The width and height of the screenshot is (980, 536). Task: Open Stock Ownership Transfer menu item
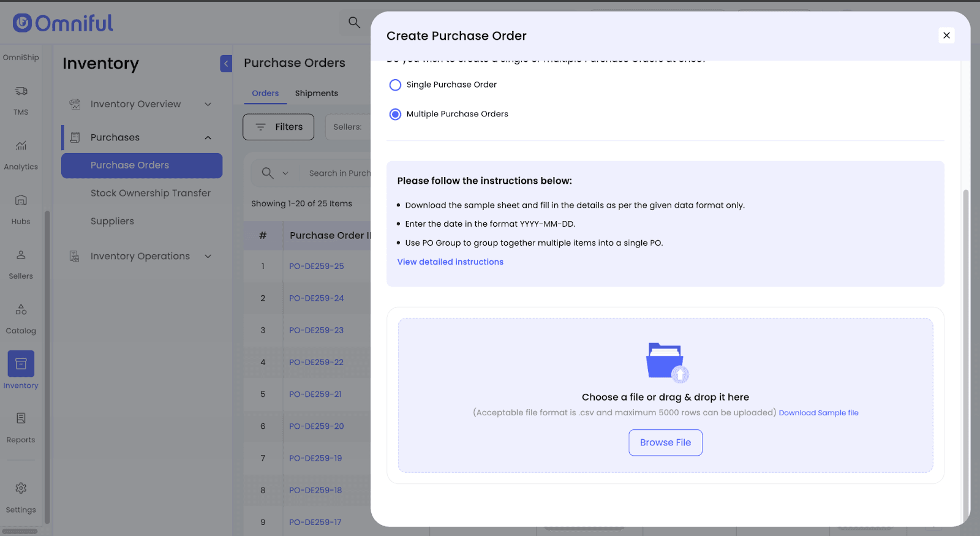point(150,193)
